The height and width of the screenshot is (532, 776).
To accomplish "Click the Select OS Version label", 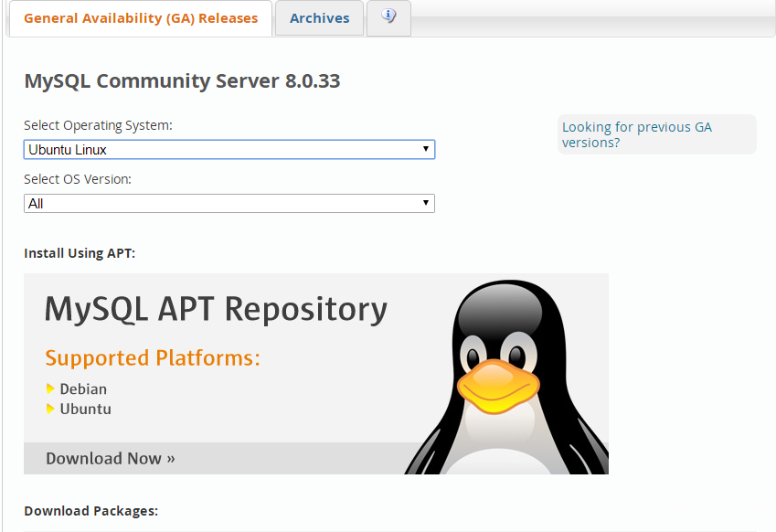I will tap(78, 179).
